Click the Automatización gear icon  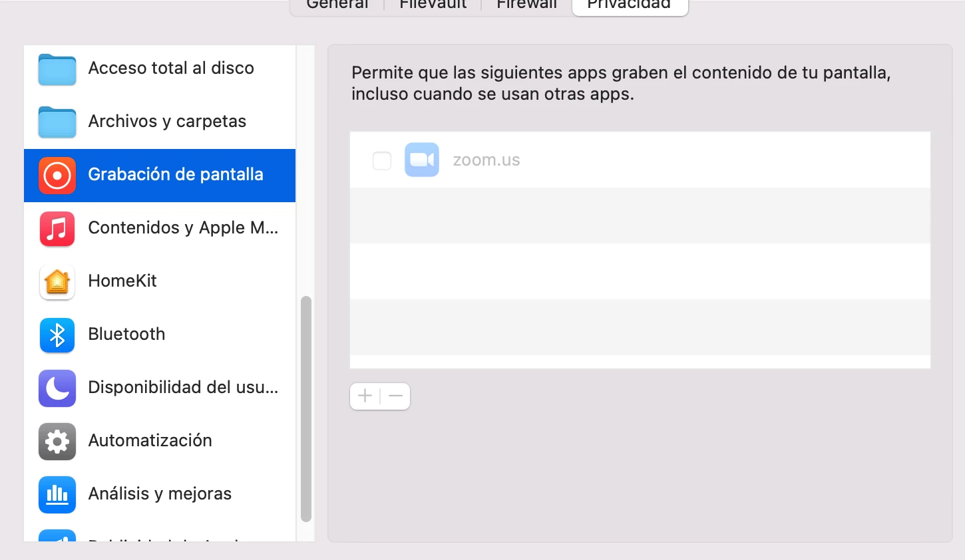tap(57, 442)
